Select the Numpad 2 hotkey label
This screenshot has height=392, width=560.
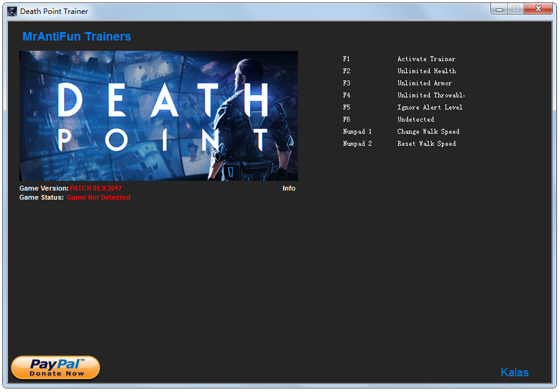[x=358, y=144]
